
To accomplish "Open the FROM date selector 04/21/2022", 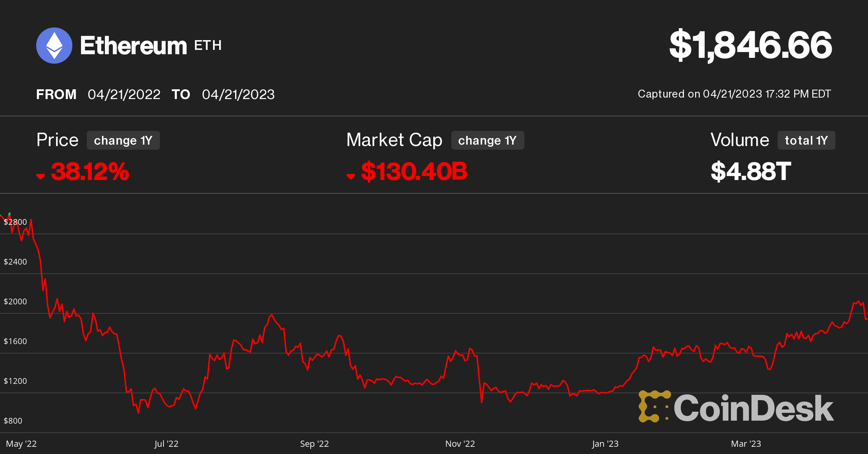I will 124,94.
